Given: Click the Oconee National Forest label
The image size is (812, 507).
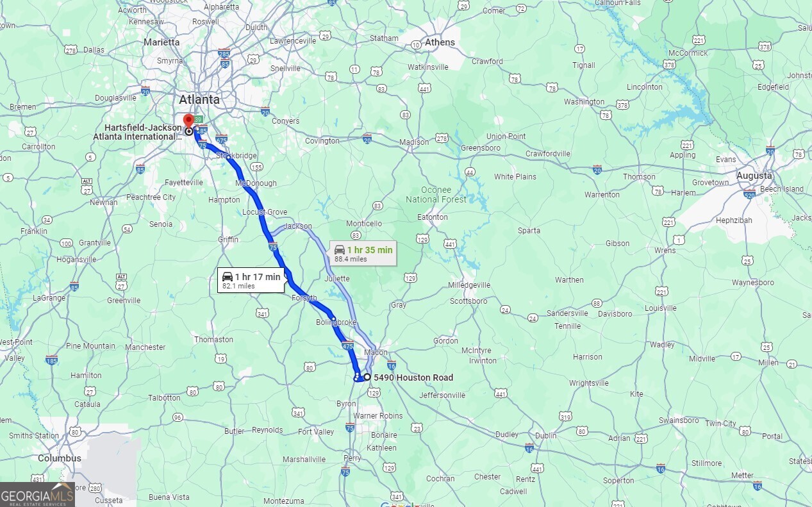Looking at the screenshot, I should point(436,195).
